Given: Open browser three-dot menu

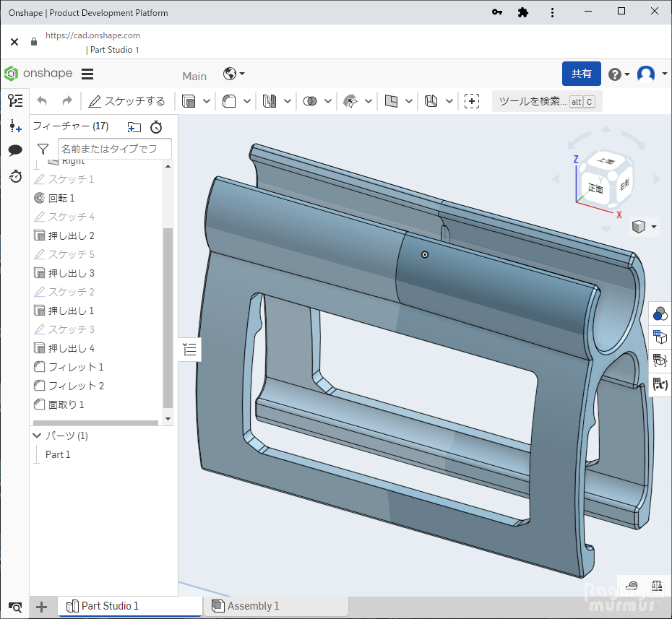Looking at the screenshot, I should coord(552,12).
